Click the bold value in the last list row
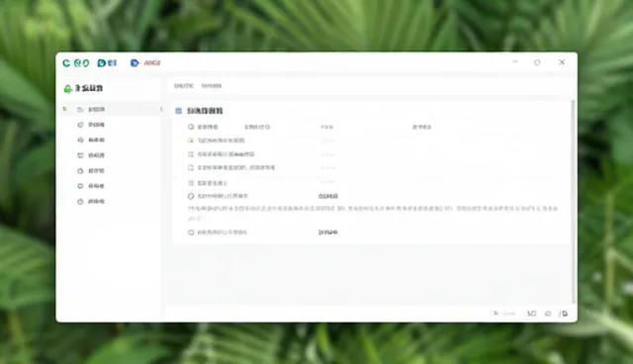This screenshot has width=633, height=364. (327, 232)
